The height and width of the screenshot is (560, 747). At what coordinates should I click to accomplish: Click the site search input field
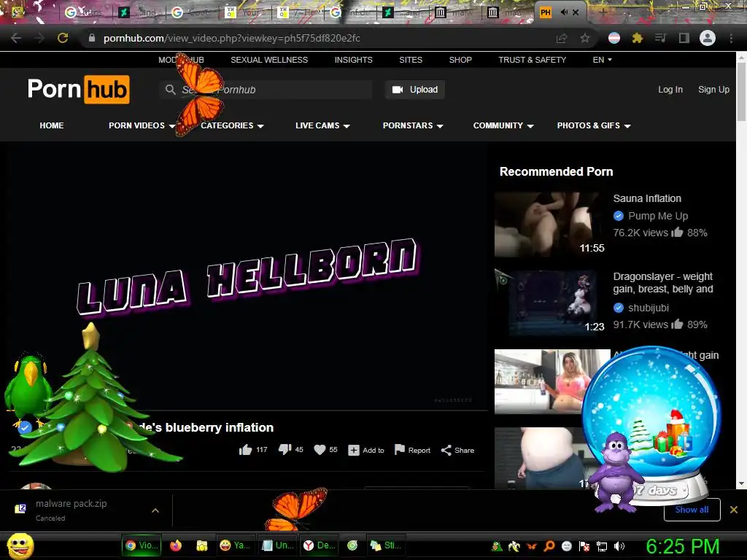[266, 90]
